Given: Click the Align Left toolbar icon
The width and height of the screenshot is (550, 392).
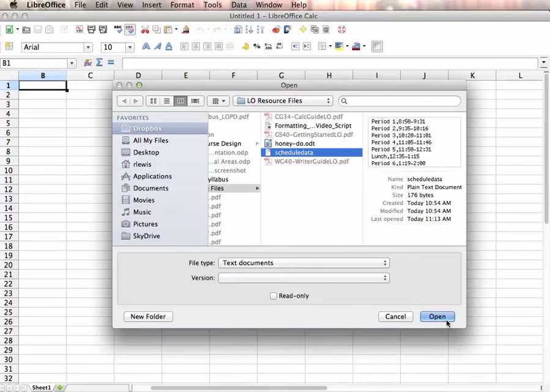Looking at the screenshot, I should [x=184, y=46].
